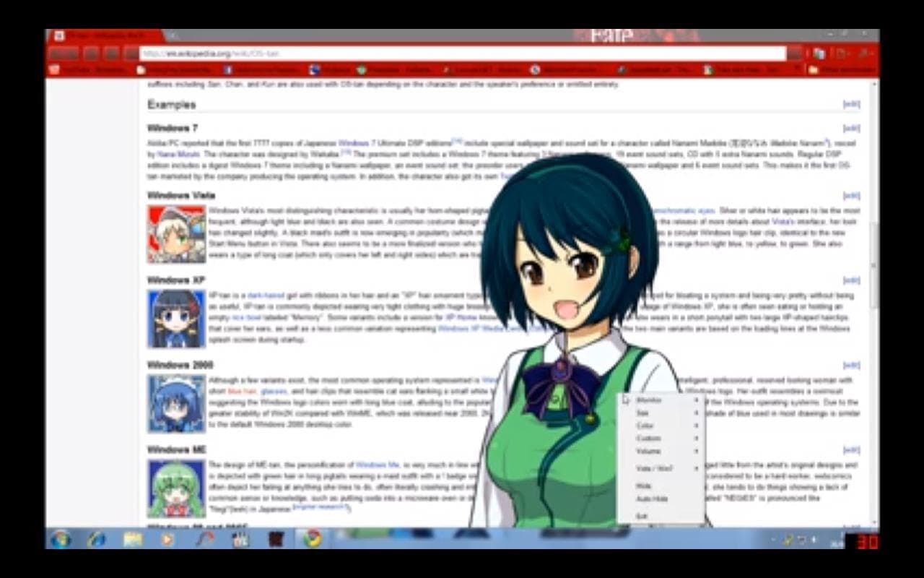Click the "Windows 2000" heading text

180,366
